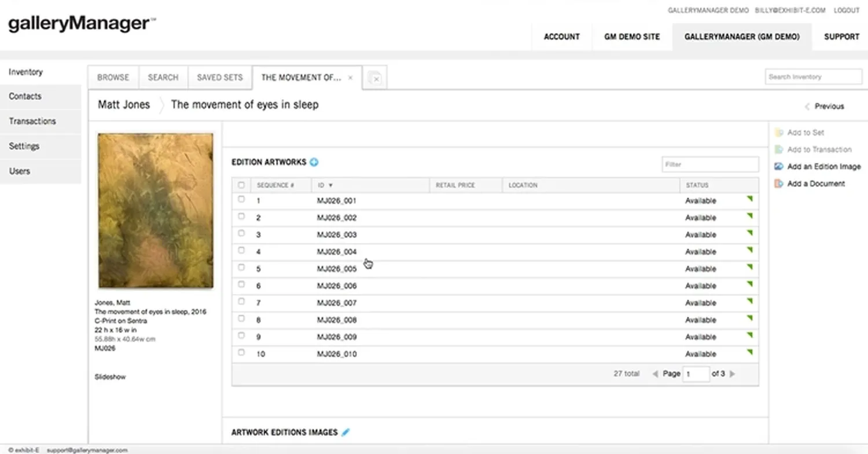
Task: Click the page number input box
Action: tap(696, 374)
